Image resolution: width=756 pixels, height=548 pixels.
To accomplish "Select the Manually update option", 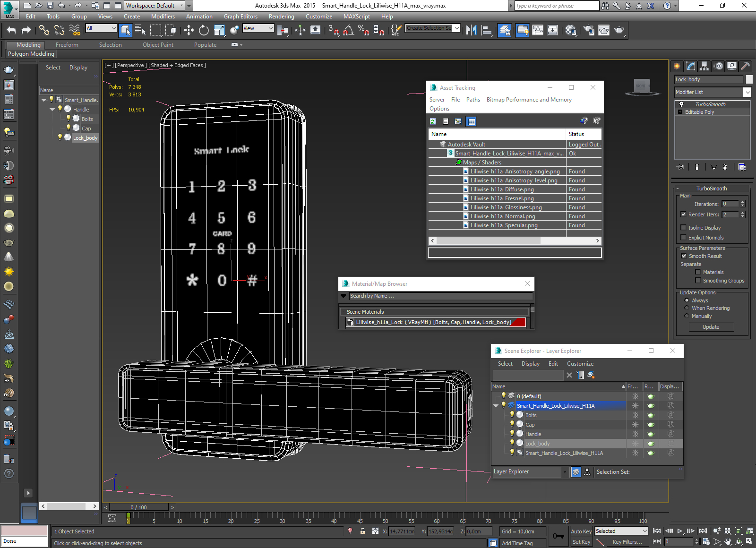I will click(687, 316).
